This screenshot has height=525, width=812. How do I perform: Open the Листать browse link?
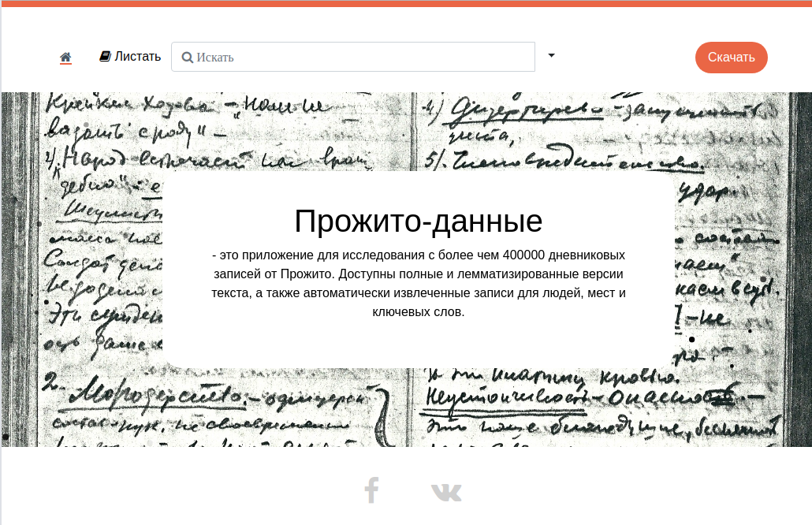pyautogui.click(x=130, y=57)
